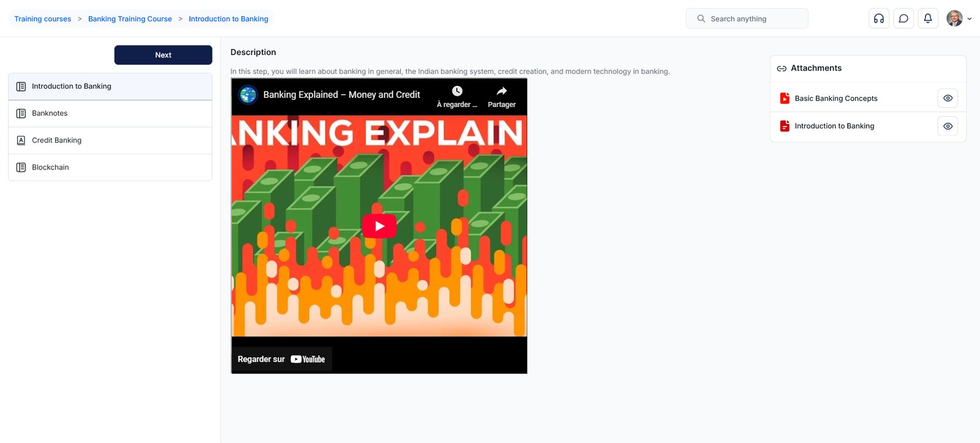980x443 pixels.
Task: Preview Introduction to Banking attachment eye icon
Action: point(948,126)
